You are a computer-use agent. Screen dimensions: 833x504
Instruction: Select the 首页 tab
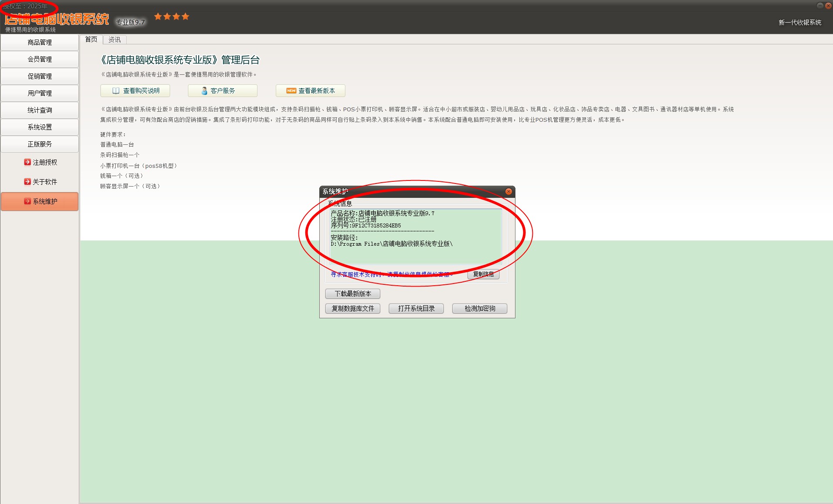pyautogui.click(x=91, y=40)
